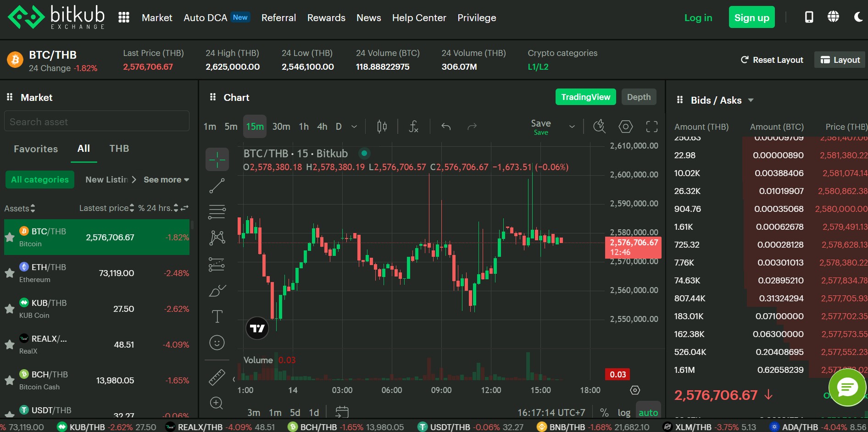The width and height of the screenshot is (868, 432).
Task: Toggle favorite star for KUB/THB
Action: coord(10,309)
